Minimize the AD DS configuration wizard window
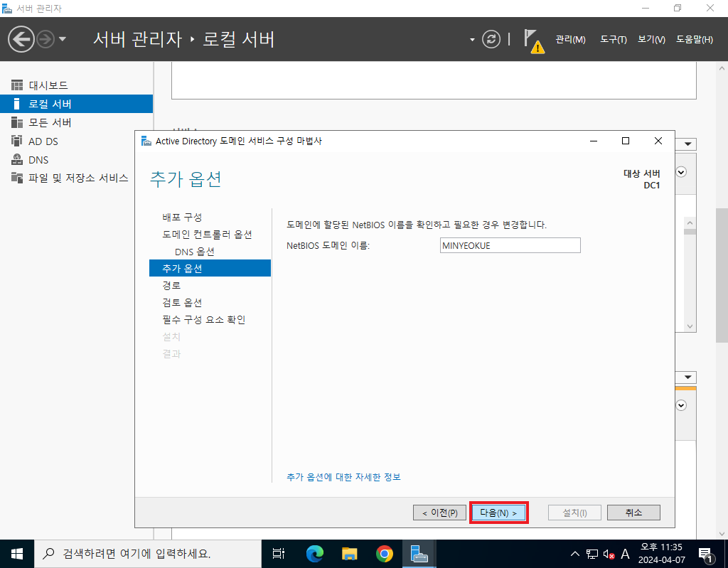This screenshot has height=568, width=728. coord(594,141)
